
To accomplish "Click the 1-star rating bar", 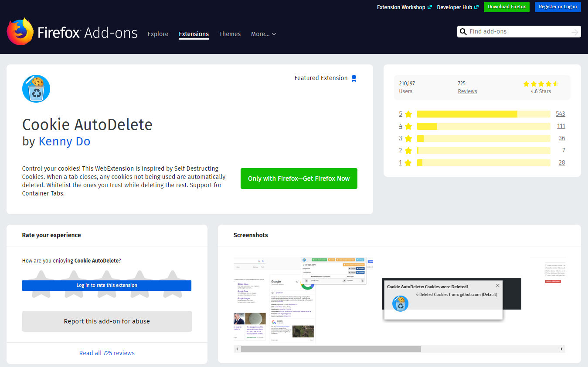I will 484,163.
